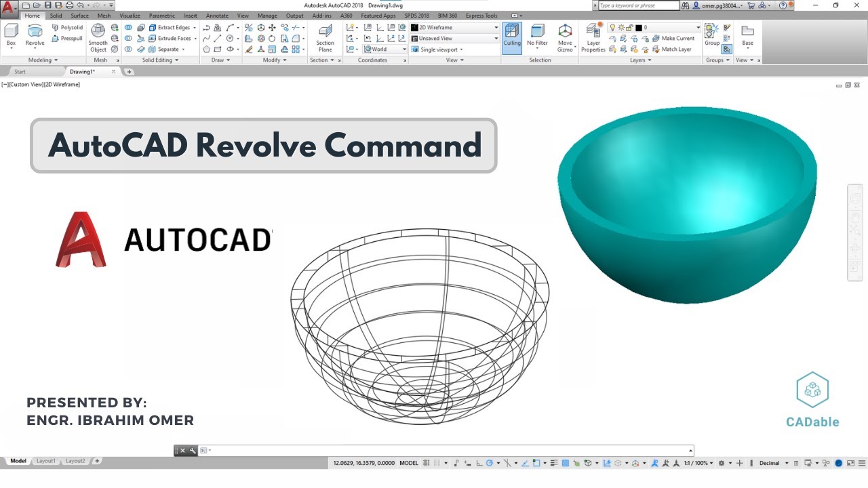868x488 pixels.
Task: Switch to the Layout1 tab
Action: 45,461
